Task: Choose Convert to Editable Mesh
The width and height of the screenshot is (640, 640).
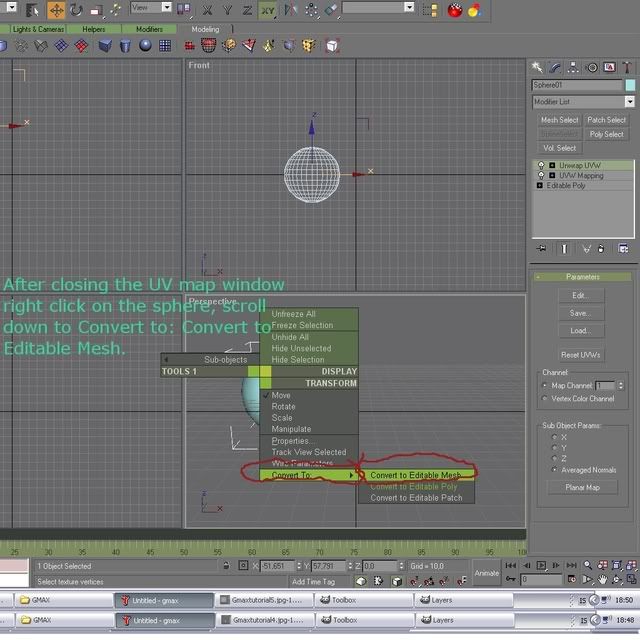Action: coord(415,475)
